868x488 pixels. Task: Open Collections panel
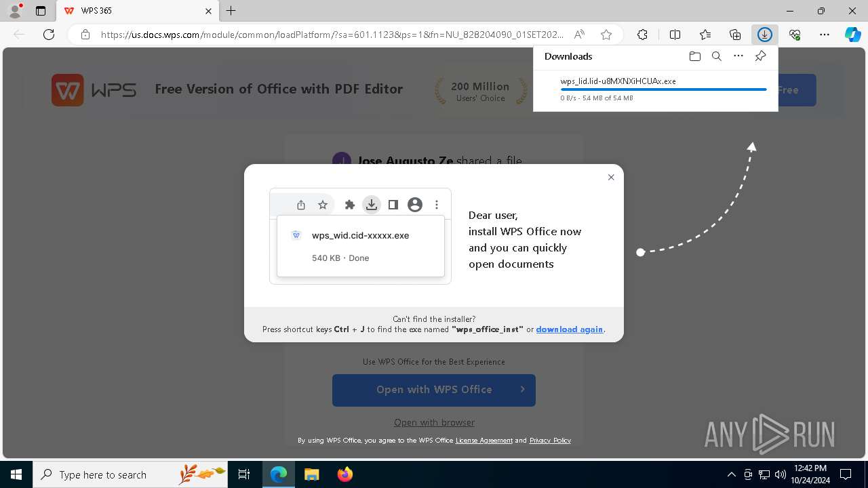coord(735,35)
